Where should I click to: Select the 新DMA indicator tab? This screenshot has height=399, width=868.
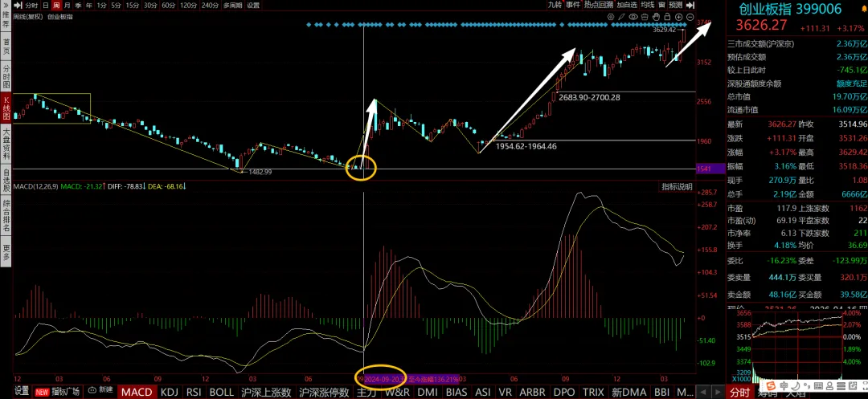tap(628, 392)
